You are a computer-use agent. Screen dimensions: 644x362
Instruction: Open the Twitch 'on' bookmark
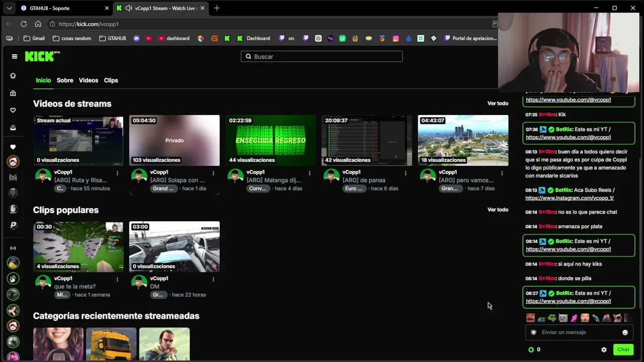click(x=287, y=38)
